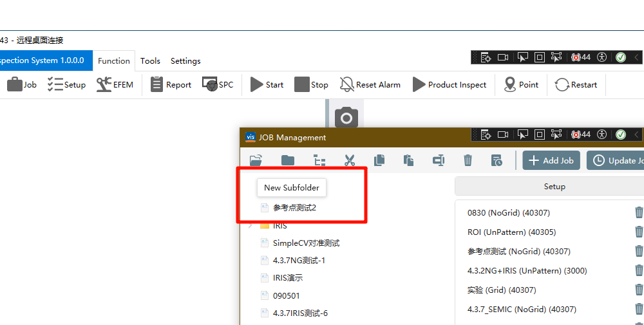The height and width of the screenshot is (325, 644).
Task: Open the Tools menu tab
Action: tap(150, 60)
